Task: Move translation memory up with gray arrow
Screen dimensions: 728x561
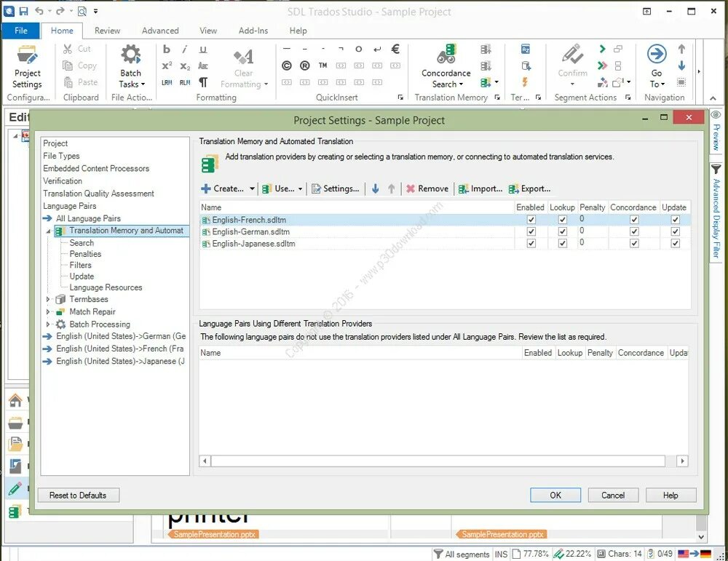Action: (392, 188)
